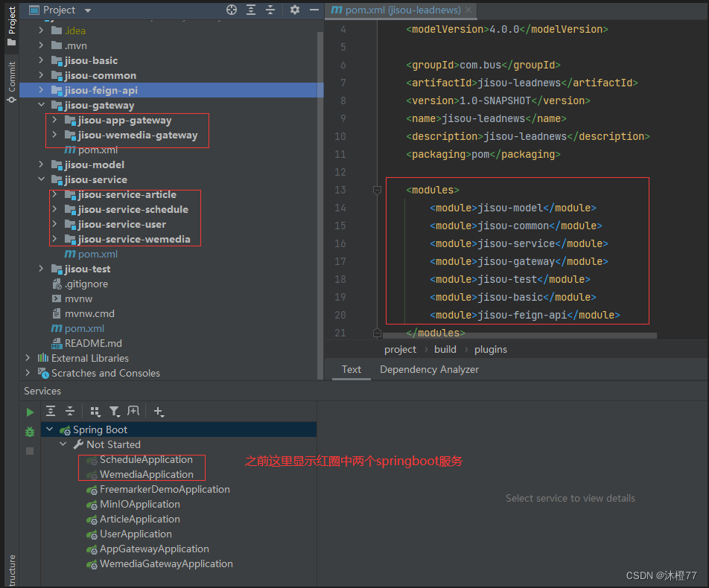Fold the modules block in gutter

[x=377, y=190]
